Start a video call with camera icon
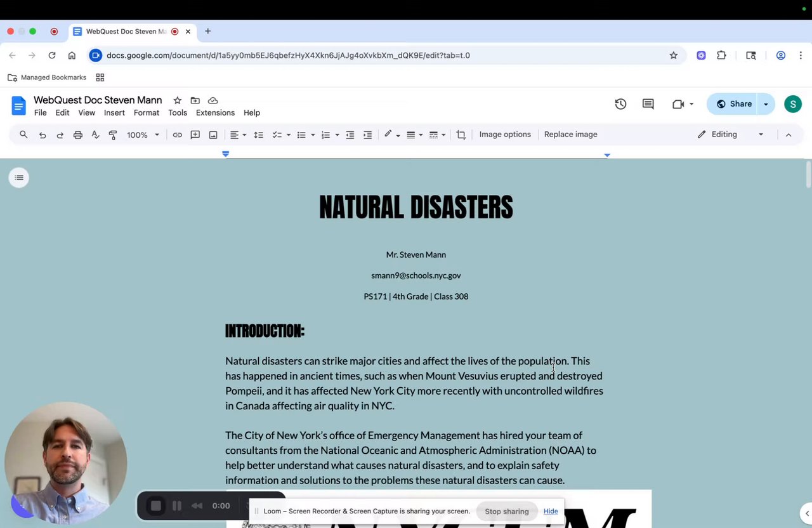 point(678,104)
